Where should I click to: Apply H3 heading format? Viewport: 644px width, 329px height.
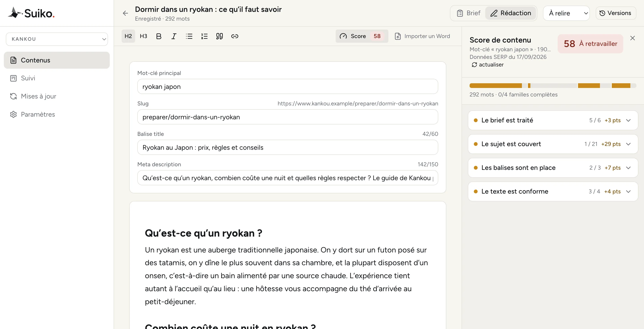[x=144, y=36]
